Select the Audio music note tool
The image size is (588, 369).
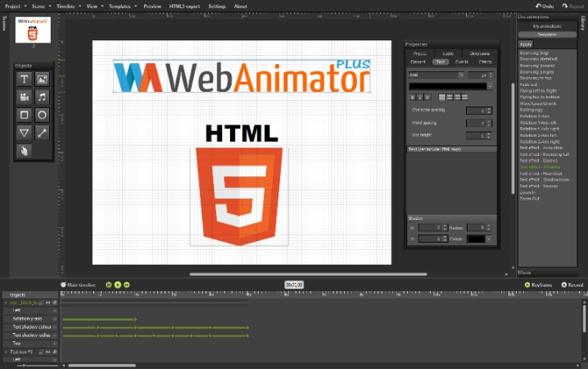[42, 98]
